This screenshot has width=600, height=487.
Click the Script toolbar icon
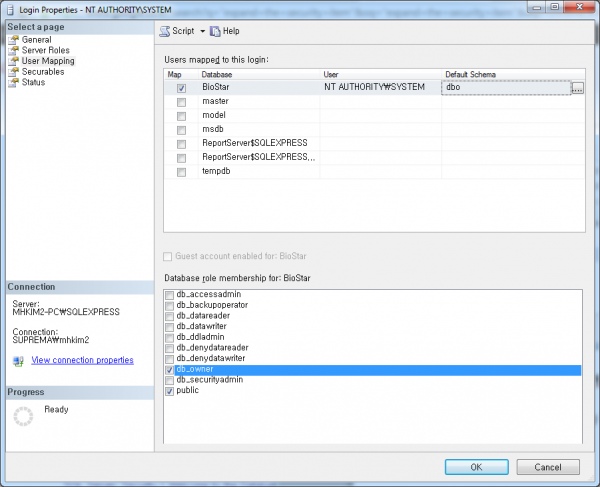click(165, 31)
